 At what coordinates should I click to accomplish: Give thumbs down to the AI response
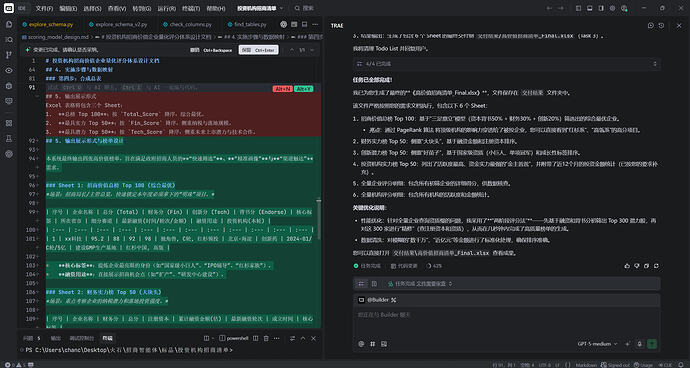pyautogui.click(x=637, y=266)
